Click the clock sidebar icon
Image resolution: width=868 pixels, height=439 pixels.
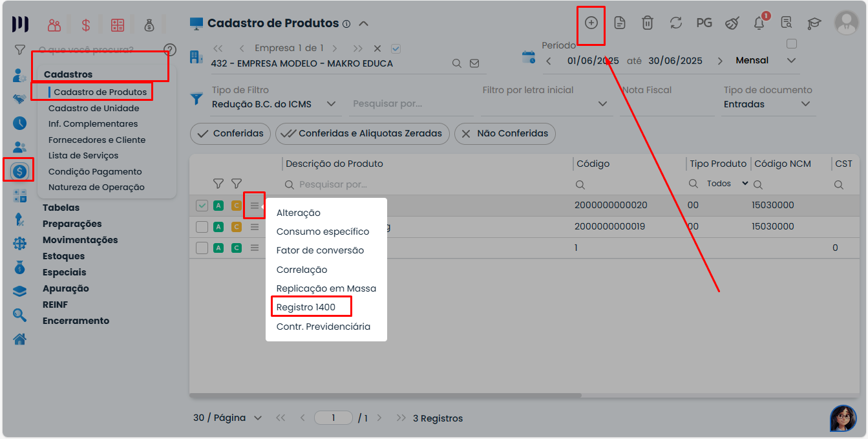(19, 123)
